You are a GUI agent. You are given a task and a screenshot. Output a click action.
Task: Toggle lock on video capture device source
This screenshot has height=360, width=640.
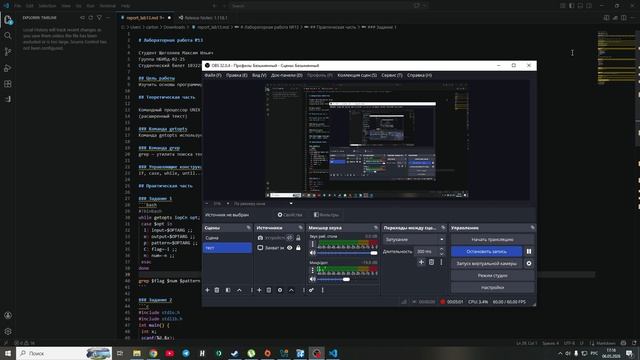298,238
